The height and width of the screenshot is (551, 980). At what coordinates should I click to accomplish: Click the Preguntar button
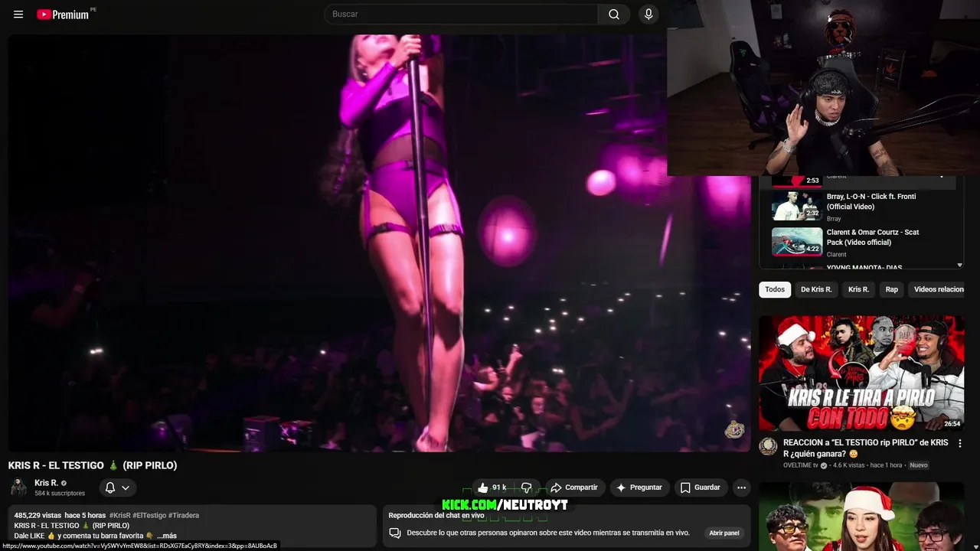639,487
